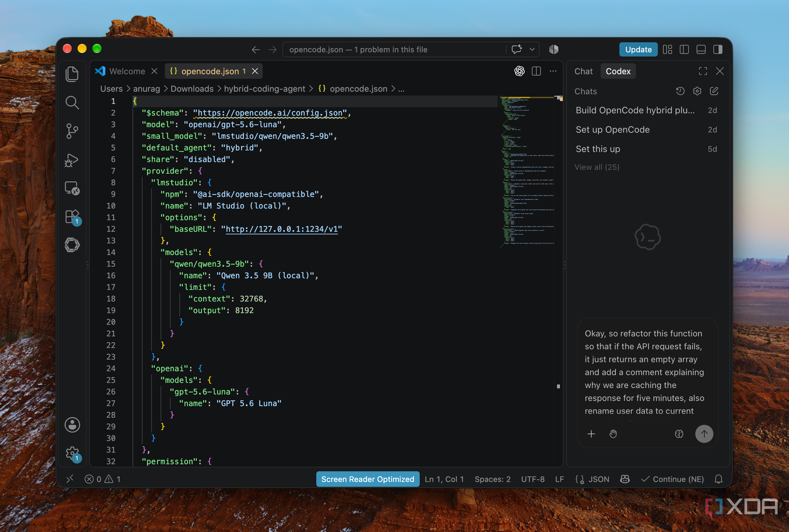Open Manage settings gear in activity bar
The image size is (789, 532).
(x=73, y=453)
